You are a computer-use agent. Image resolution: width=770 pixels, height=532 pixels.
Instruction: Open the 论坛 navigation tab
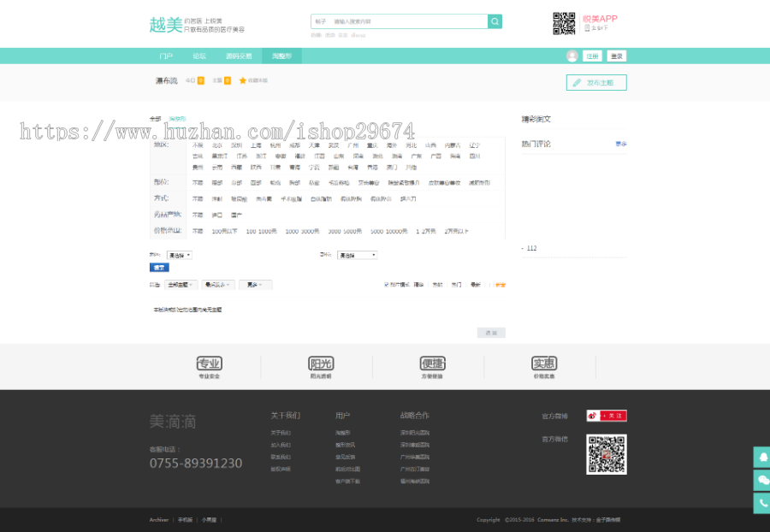coord(199,56)
